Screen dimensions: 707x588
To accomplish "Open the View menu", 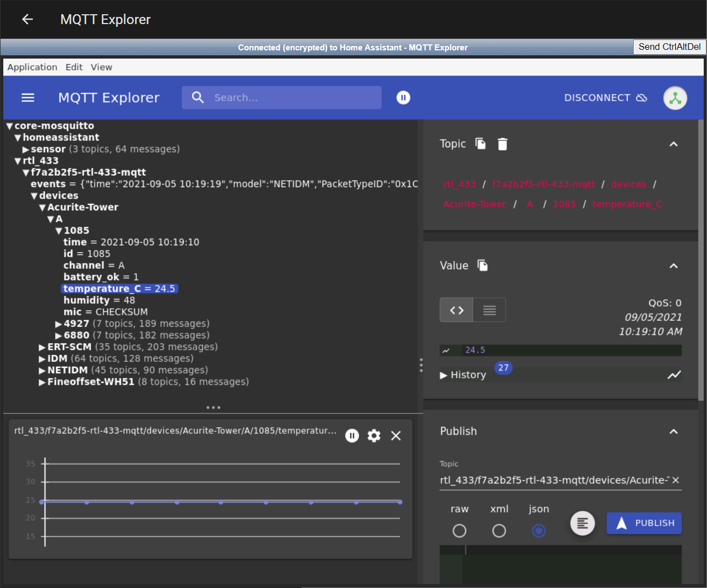I will coord(101,67).
